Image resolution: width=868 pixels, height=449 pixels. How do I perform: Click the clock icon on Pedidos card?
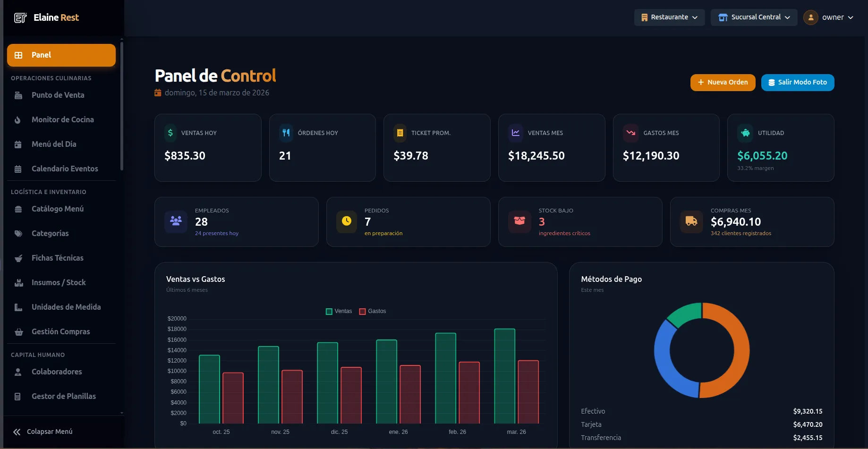pyautogui.click(x=347, y=221)
